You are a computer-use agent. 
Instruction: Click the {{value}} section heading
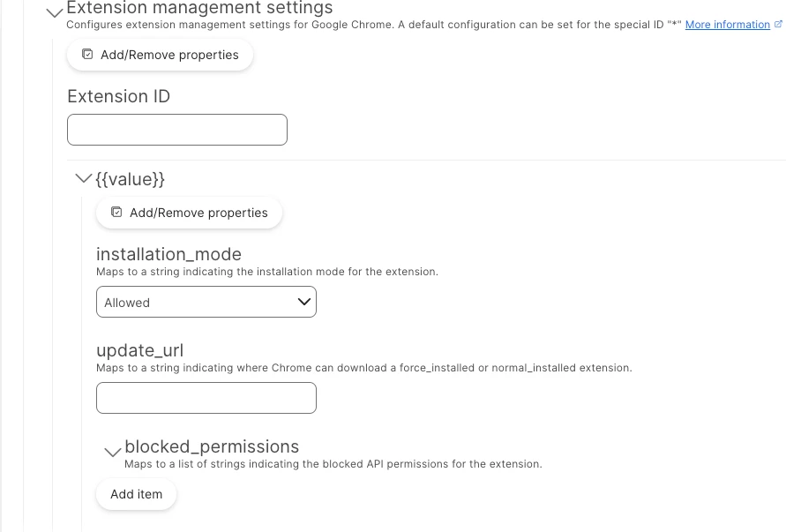(x=130, y=179)
